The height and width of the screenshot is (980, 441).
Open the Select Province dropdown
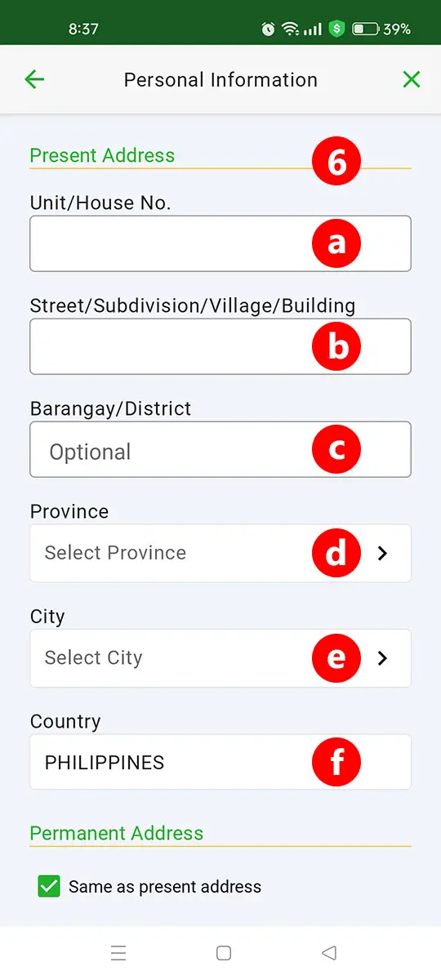click(x=220, y=553)
